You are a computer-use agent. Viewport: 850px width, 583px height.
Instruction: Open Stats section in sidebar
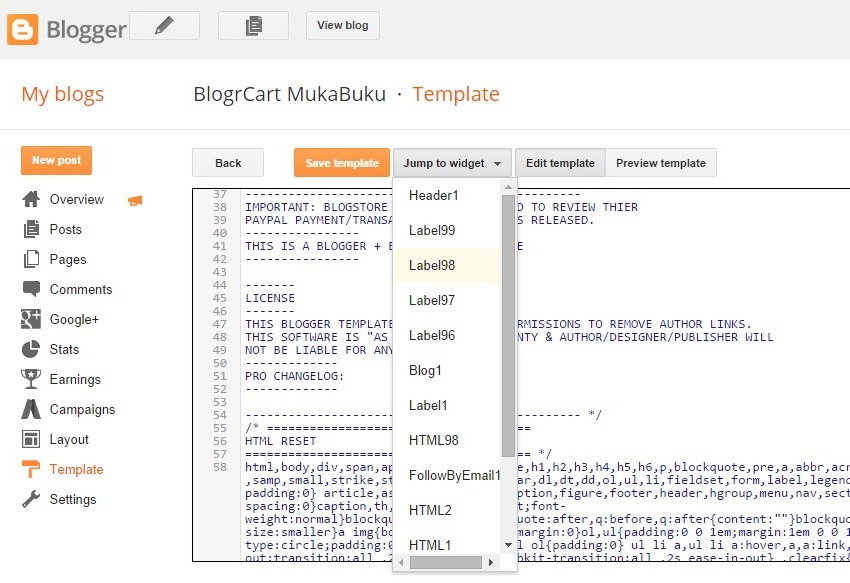pos(64,349)
